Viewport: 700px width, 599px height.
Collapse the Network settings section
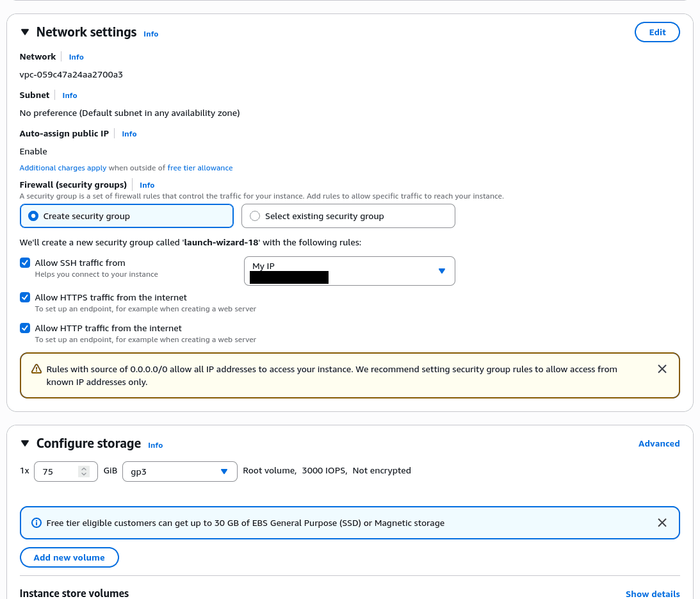[24, 31]
